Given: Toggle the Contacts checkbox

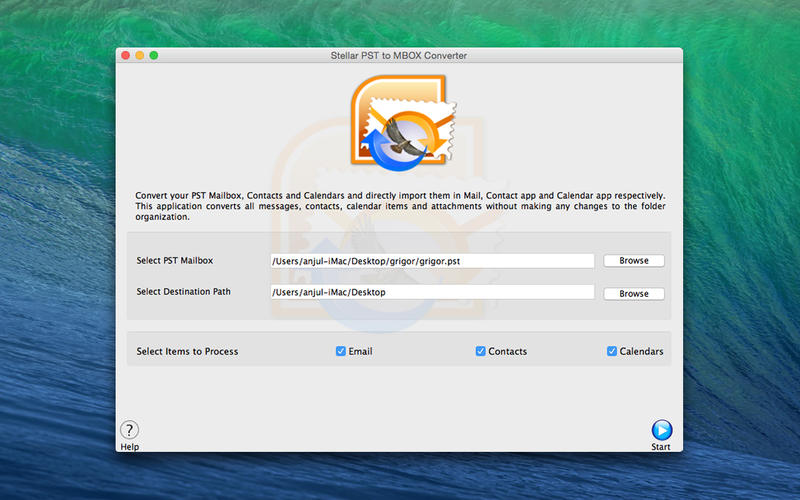Looking at the screenshot, I should pos(481,351).
